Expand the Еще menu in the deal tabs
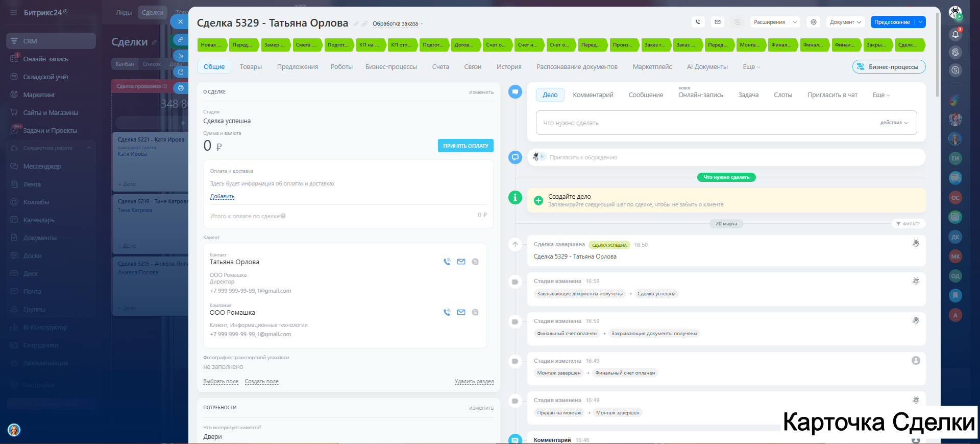Screen dimensions: 980x444 tap(751, 67)
